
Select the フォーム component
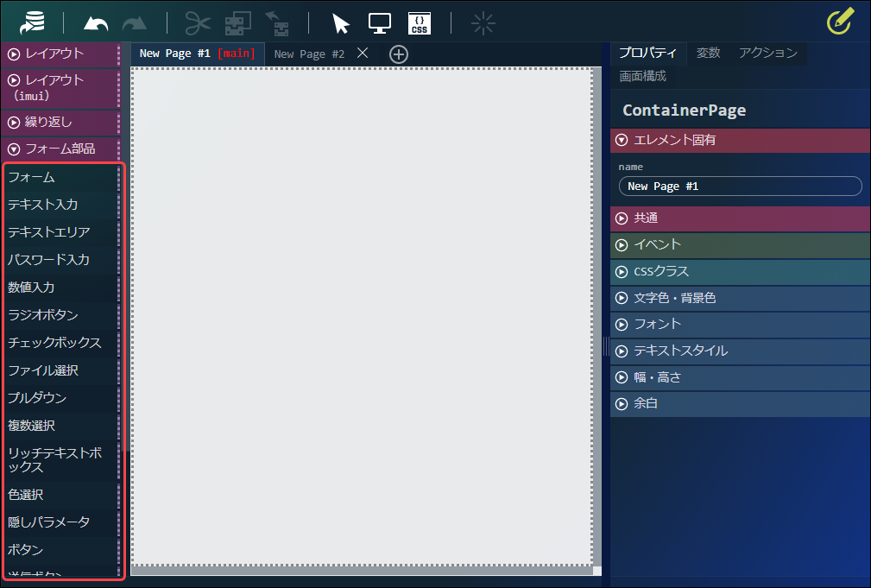click(61, 178)
